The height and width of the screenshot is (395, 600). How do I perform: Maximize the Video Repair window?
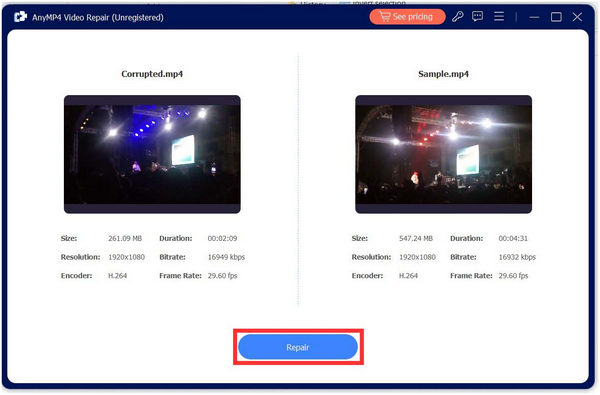[x=556, y=17]
